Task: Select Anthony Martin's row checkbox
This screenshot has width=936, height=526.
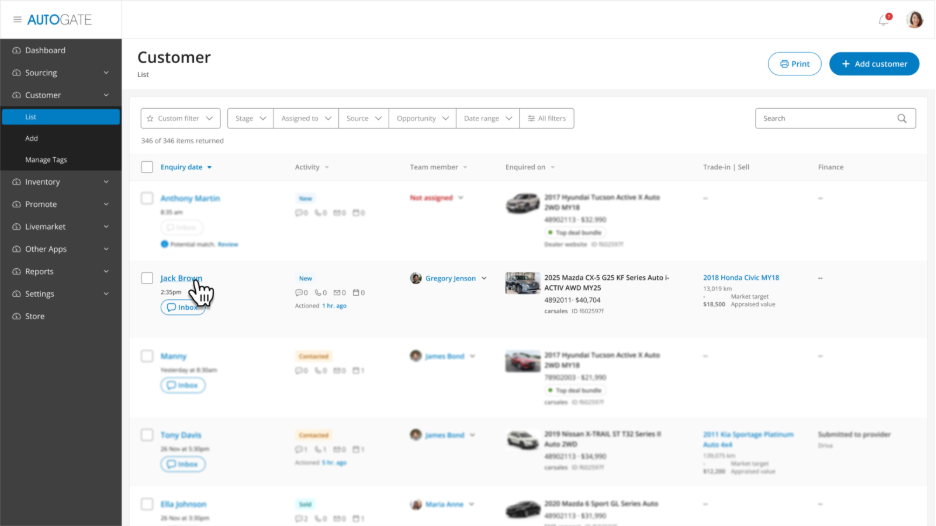Action: 147,198
